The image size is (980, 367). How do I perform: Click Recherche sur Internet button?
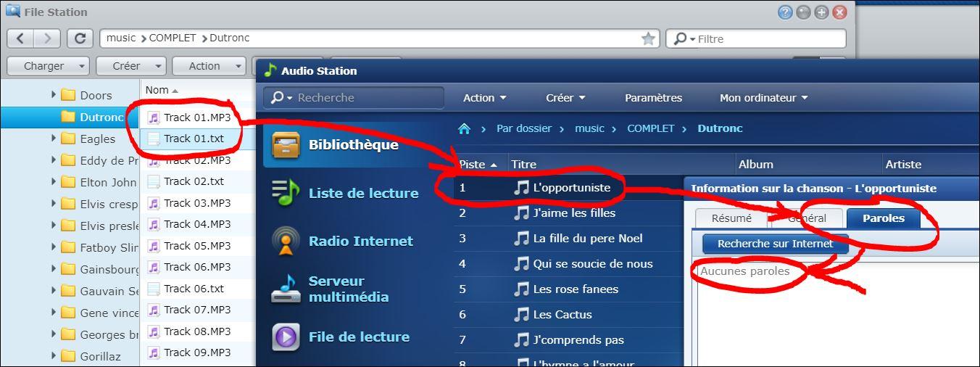776,244
